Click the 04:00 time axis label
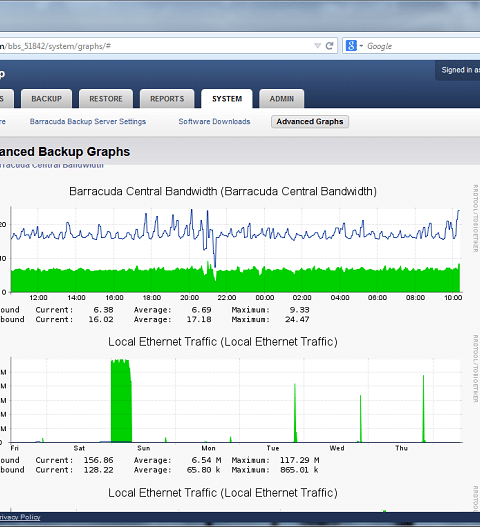 point(340,298)
